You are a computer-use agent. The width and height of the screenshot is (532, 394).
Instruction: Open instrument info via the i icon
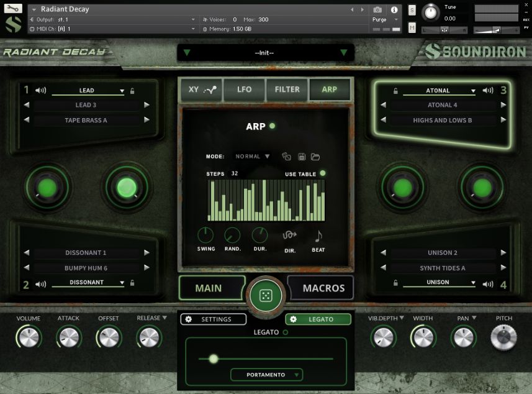pyautogui.click(x=395, y=9)
